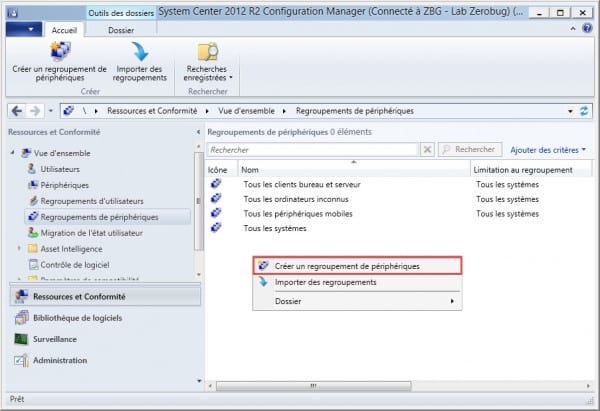600x411 pixels.
Task: Select the Utilisateurs node icon
Action: (x=32, y=169)
